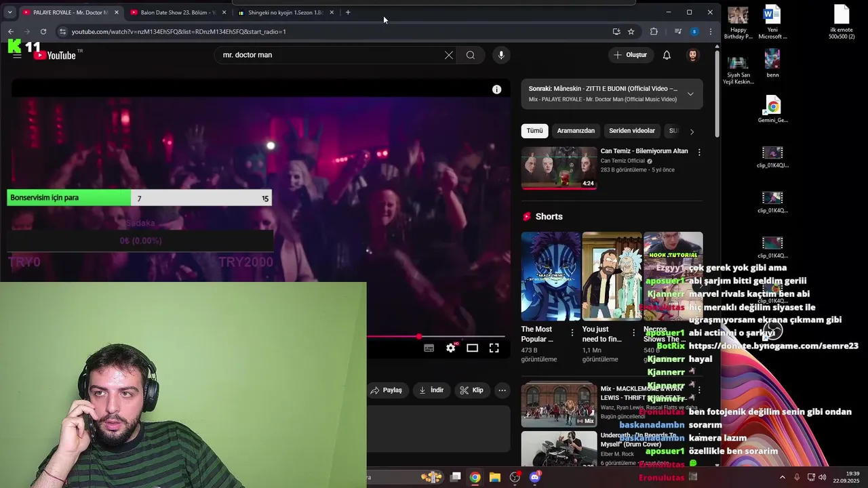The image size is (868, 488).
Task: Open Gemini_Ge desktop shortcut
Action: click(x=772, y=110)
